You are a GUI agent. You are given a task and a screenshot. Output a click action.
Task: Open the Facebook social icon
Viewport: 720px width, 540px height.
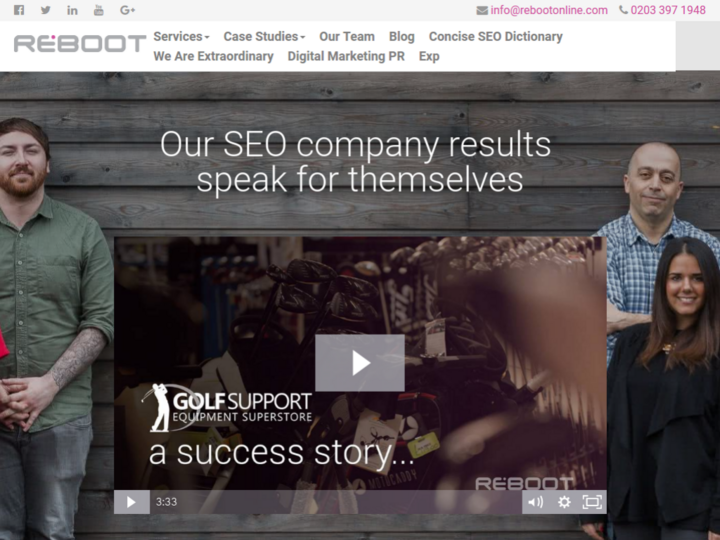[x=19, y=10]
